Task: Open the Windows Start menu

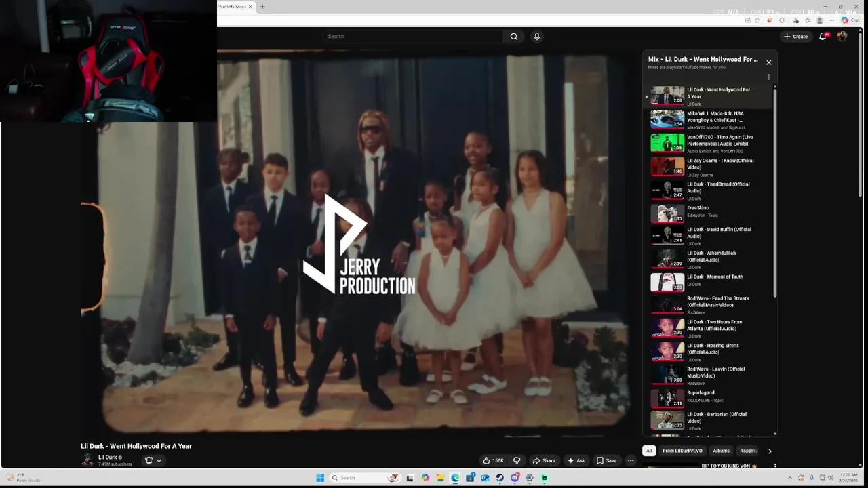Action: tap(320, 478)
